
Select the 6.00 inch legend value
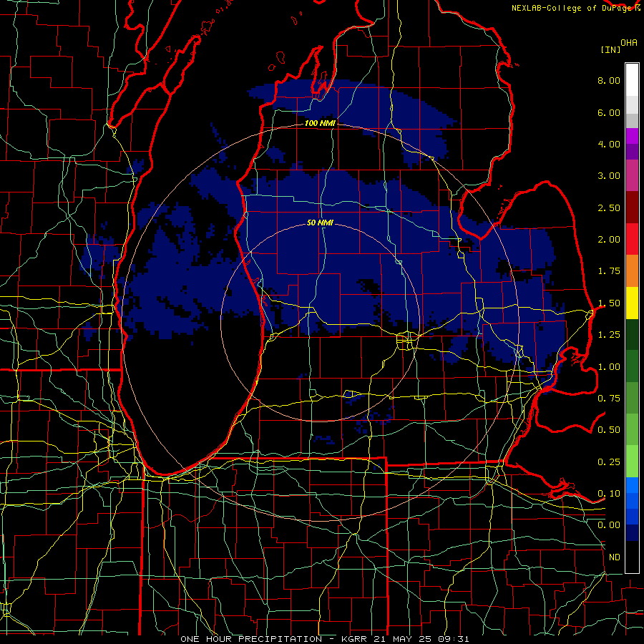click(609, 112)
